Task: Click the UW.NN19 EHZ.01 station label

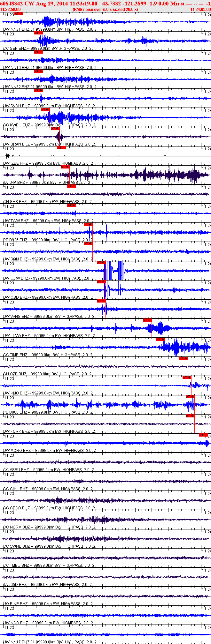Action: point(18,68)
